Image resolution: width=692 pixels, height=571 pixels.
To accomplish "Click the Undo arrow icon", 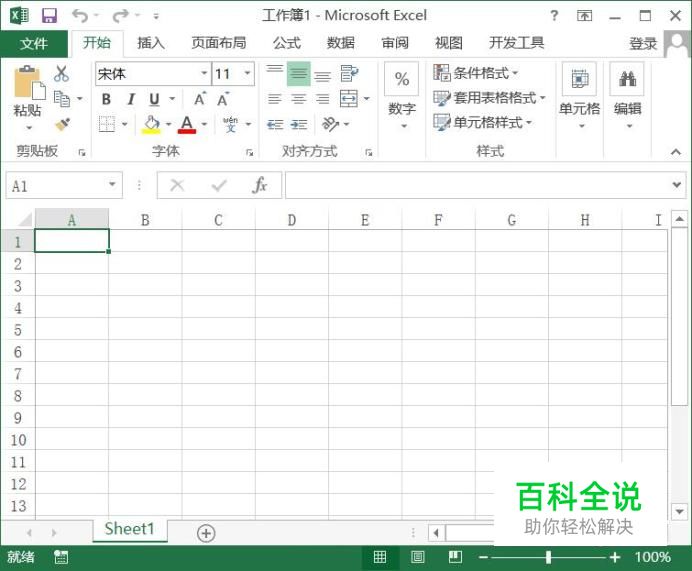I will (80, 16).
